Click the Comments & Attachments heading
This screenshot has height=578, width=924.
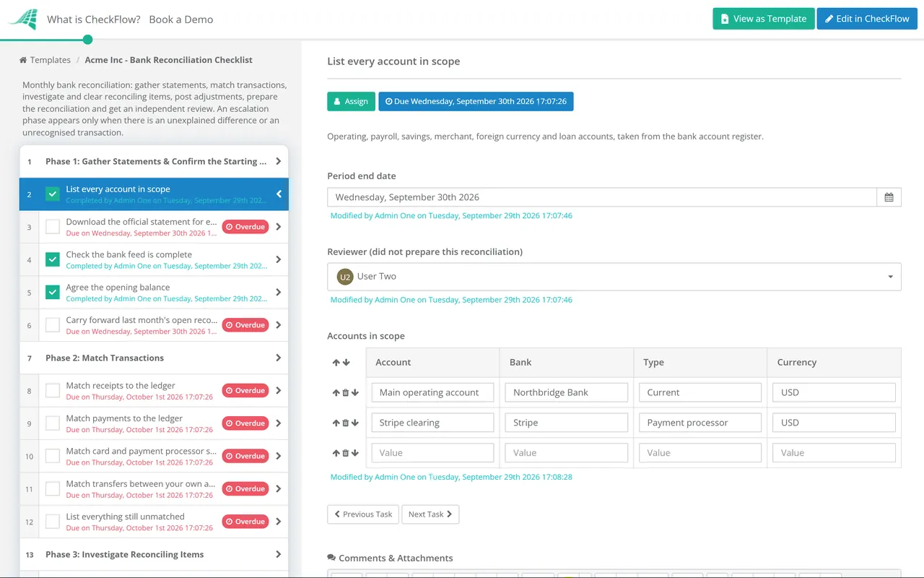pyautogui.click(x=390, y=558)
